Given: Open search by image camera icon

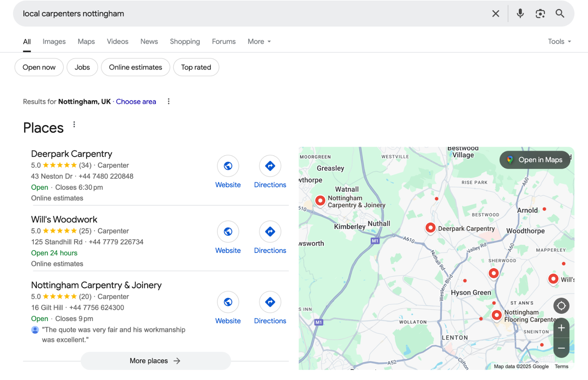Looking at the screenshot, I should pyautogui.click(x=540, y=14).
